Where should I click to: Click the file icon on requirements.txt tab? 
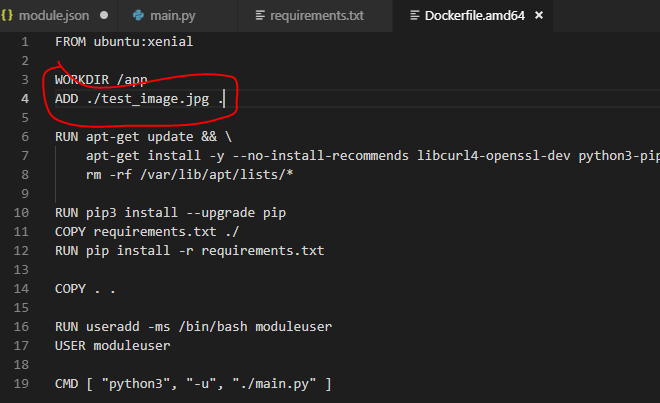point(261,15)
